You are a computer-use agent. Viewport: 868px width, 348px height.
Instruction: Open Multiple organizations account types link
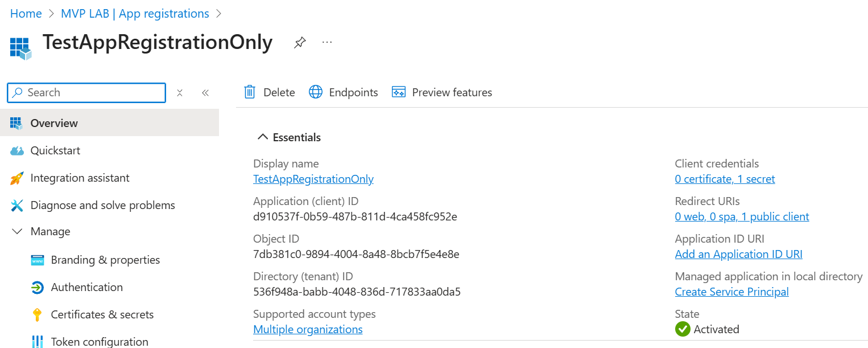click(308, 329)
